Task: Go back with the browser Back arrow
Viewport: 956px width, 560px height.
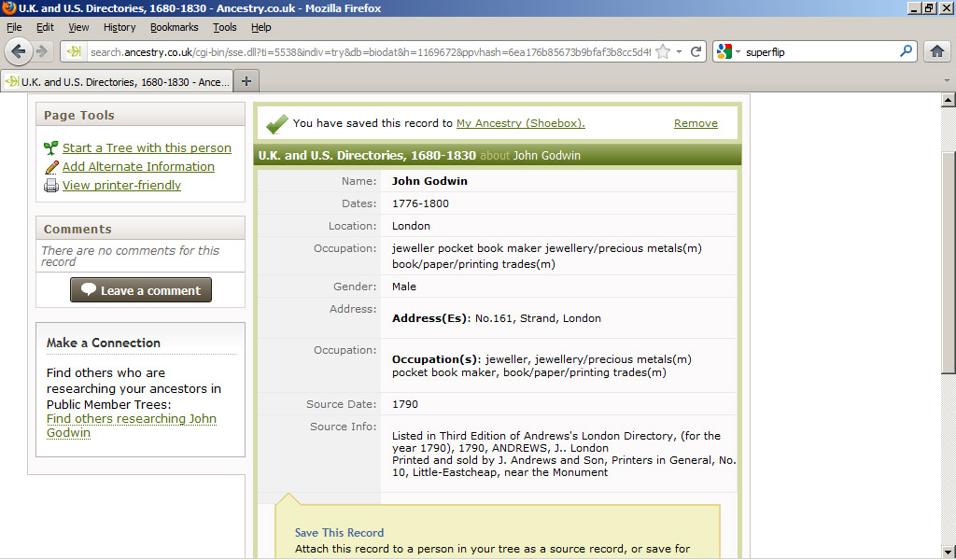Action: point(19,51)
